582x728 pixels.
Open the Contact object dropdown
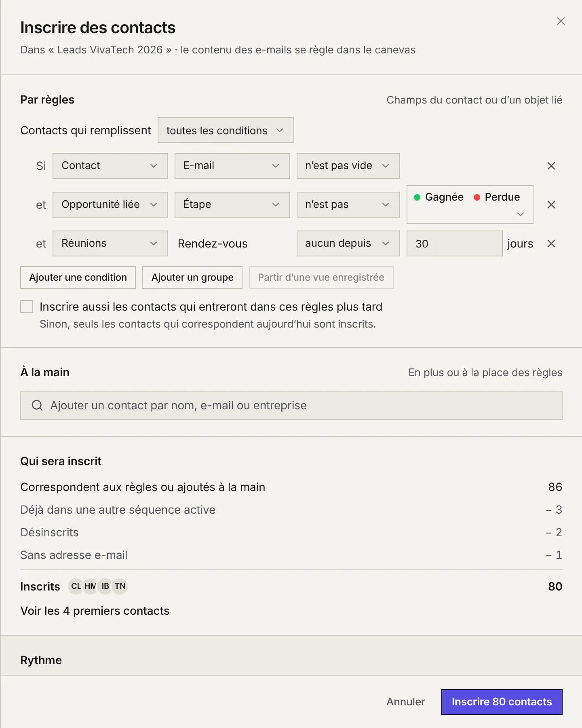(x=110, y=166)
